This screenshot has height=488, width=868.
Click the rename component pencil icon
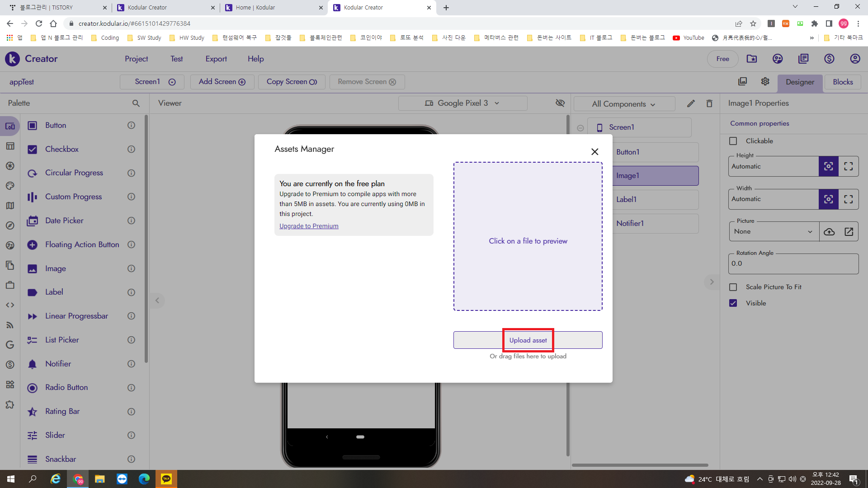click(x=691, y=103)
